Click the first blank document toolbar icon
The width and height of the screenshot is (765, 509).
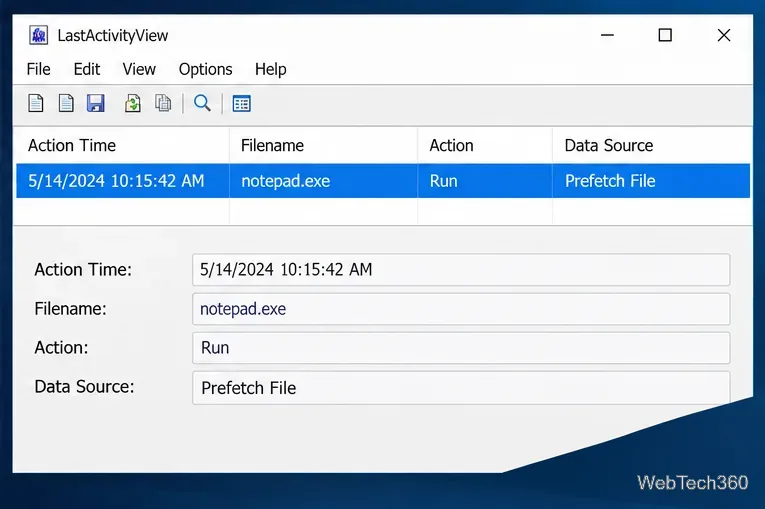[36, 103]
